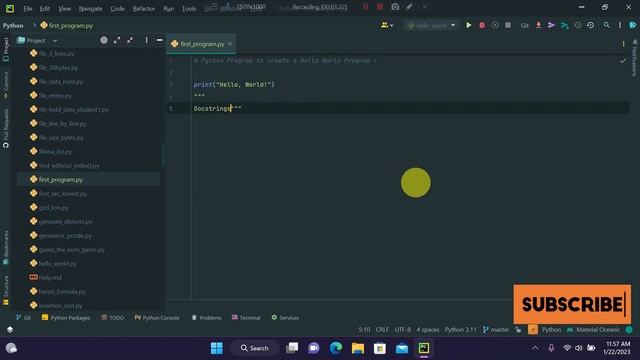Open the editor tabs kebab menu
The height and width of the screenshot is (360, 640).
click(x=623, y=44)
